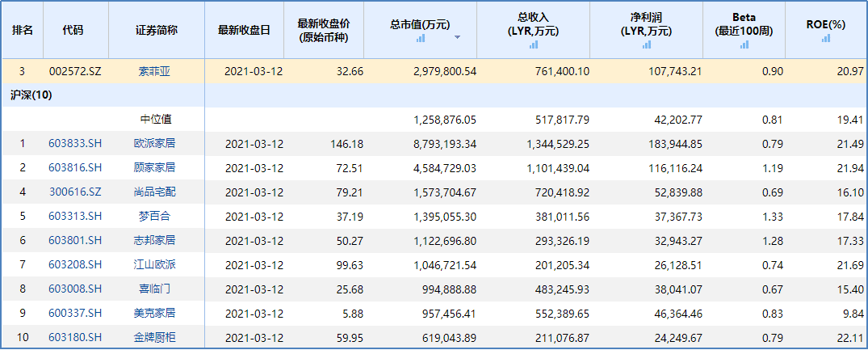
Task: Open stock link 顾家家居
Action: (154, 168)
